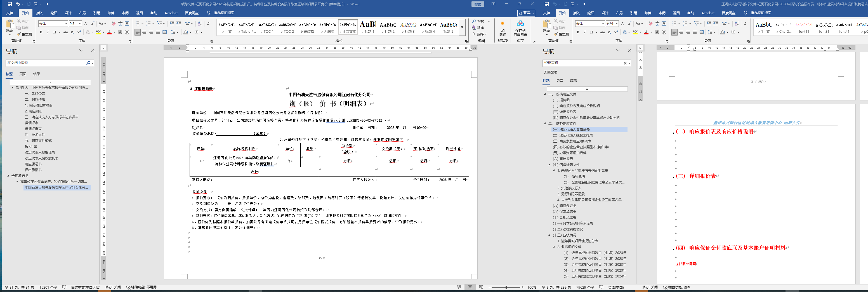Clear the right navigation pane search box

(x=625, y=63)
